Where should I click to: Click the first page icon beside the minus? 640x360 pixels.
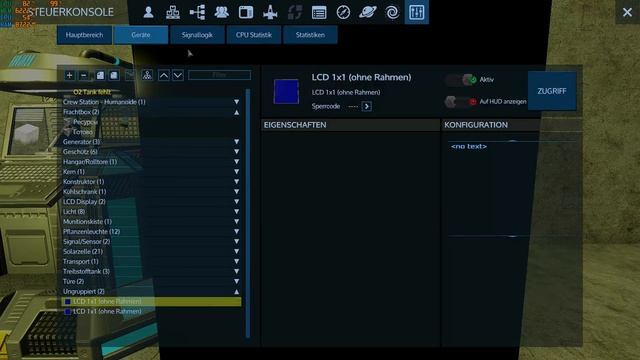click(100, 76)
